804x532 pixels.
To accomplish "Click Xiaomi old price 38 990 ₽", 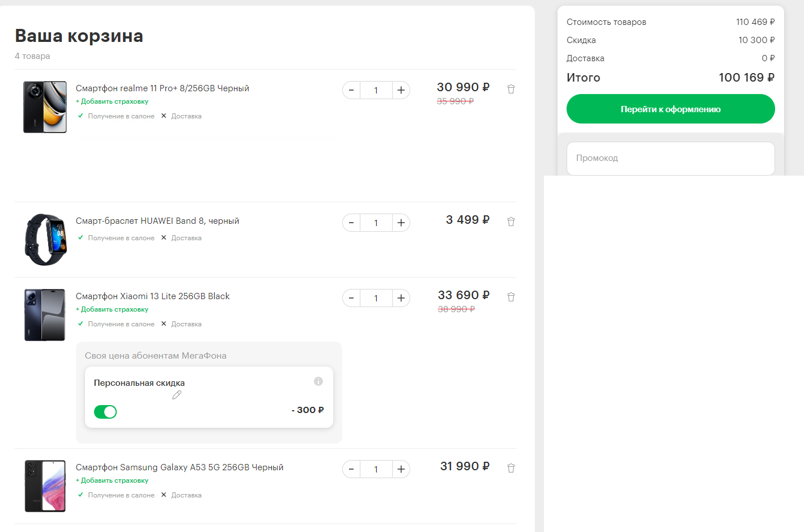I will coord(456,309).
